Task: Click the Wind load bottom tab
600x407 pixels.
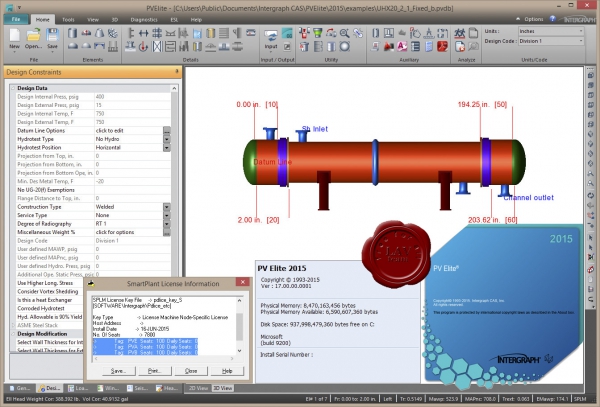Action: click(108, 388)
